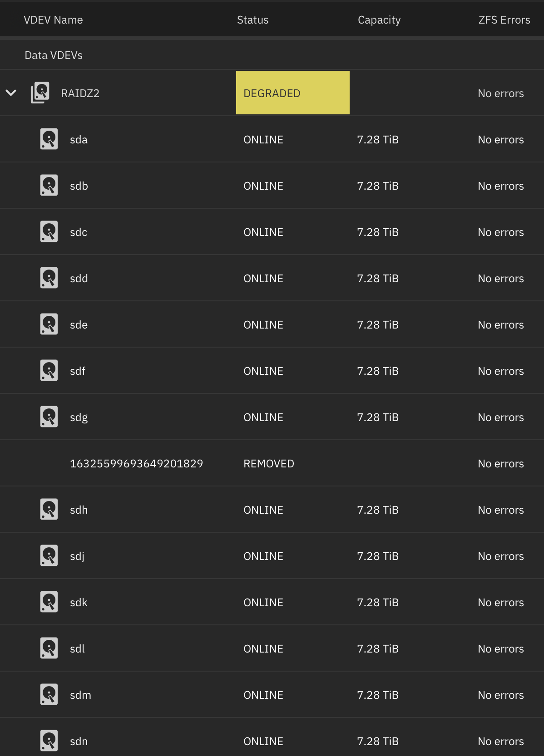The width and height of the screenshot is (544, 756).
Task: Click the RAIDZ2 vdev group icon
Action: pos(40,93)
